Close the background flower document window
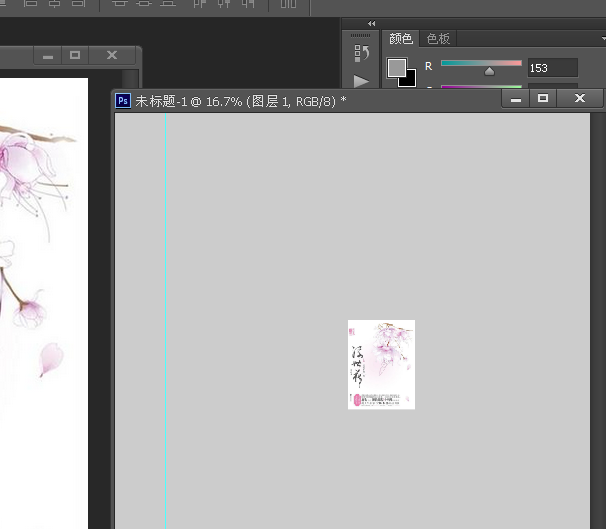 (112, 56)
